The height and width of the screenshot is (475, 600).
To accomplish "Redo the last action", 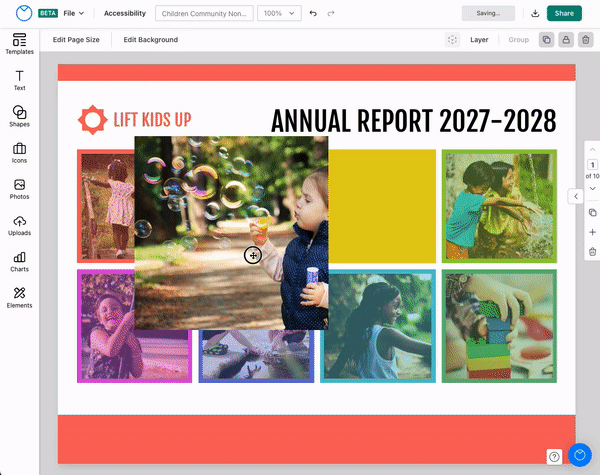I will tap(331, 13).
